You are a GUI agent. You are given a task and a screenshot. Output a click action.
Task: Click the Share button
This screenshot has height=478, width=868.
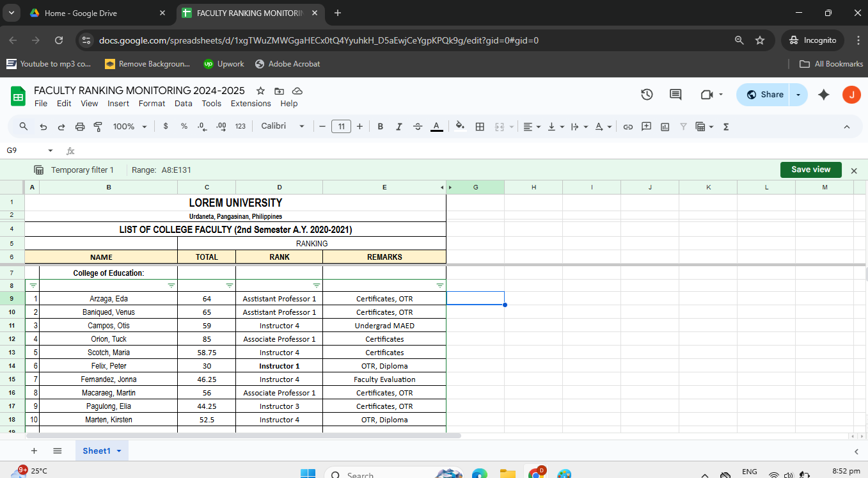(764, 95)
